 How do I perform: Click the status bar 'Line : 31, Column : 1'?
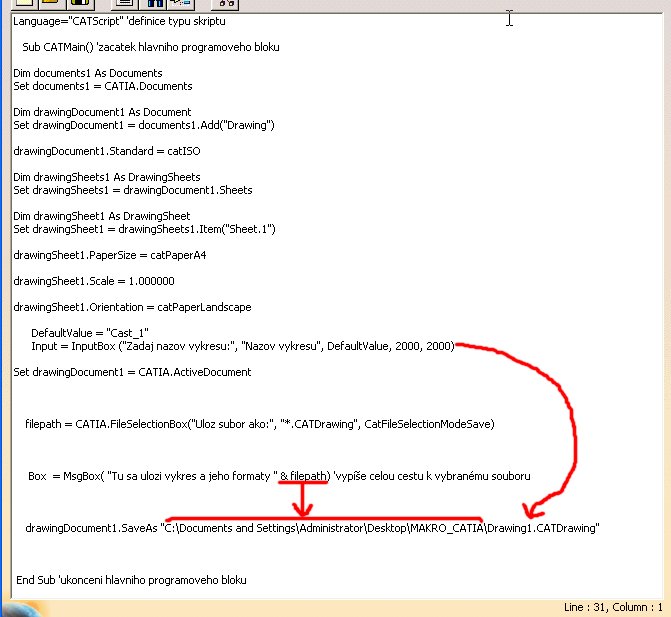pos(613,607)
